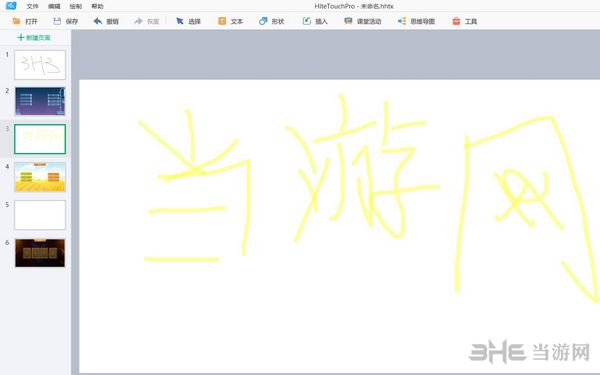The image size is (600, 375).
Task: Click the HiteTouchPro app logo icon
Action: 11,6
